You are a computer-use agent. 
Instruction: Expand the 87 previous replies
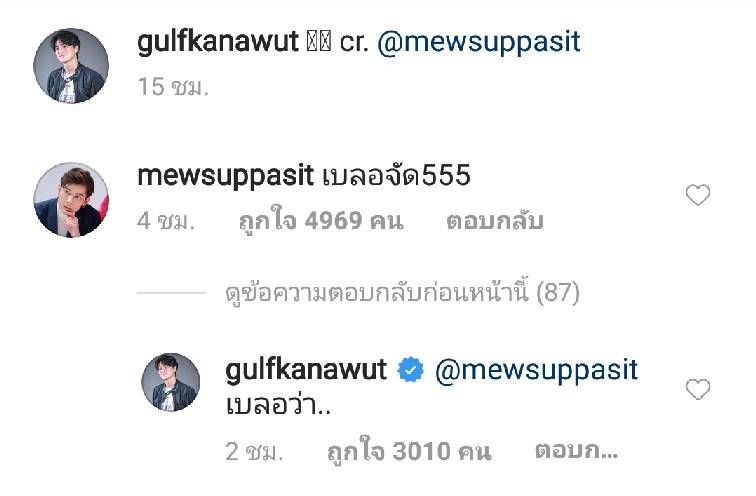click(402, 292)
